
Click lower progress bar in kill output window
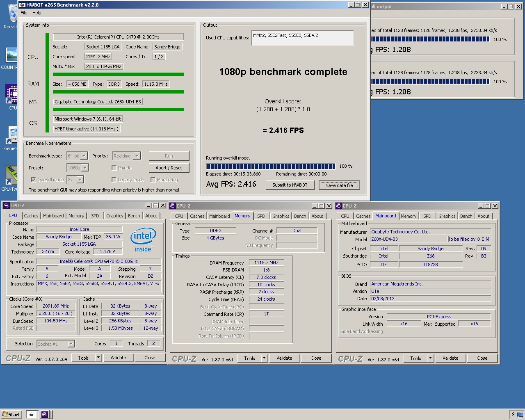[x=429, y=82]
